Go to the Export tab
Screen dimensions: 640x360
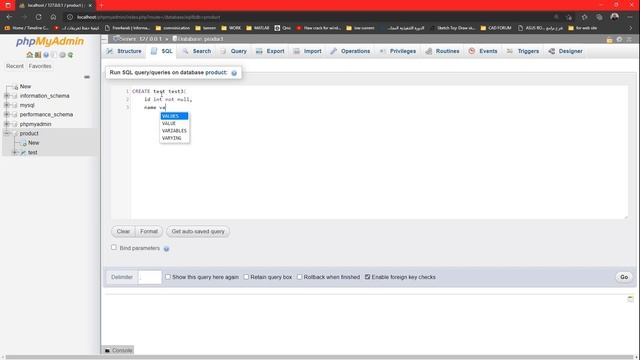[270, 51]
